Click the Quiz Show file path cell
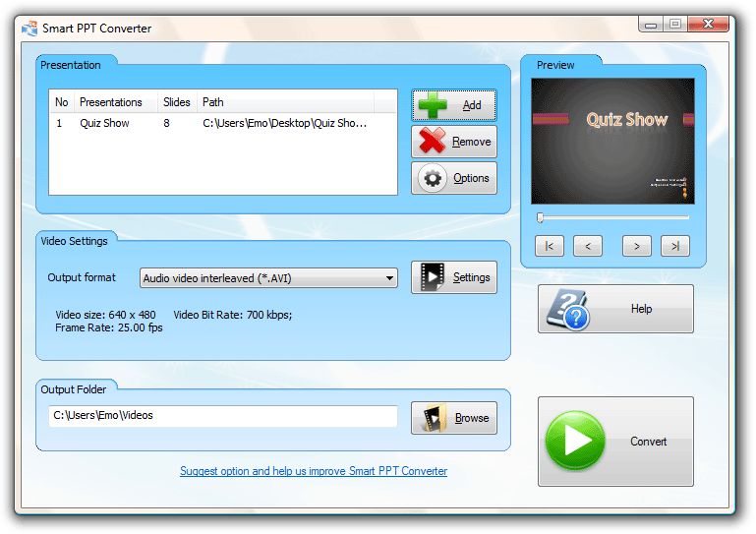756x534 pixels. click(285, 123)
